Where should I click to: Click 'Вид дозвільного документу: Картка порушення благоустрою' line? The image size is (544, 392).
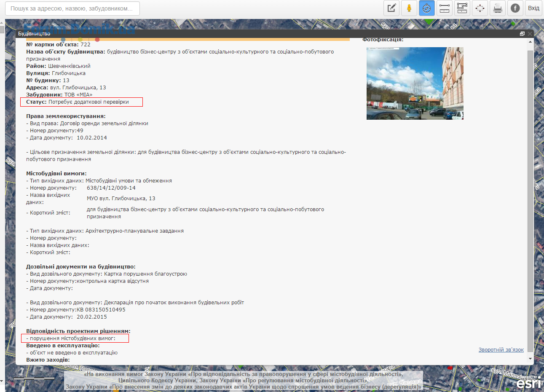(107, 274)
